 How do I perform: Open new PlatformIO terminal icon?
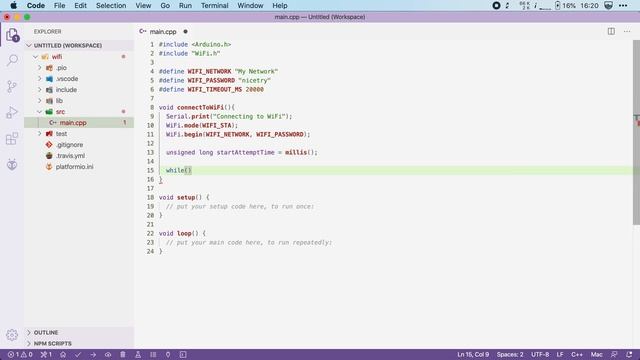tap(183, 355)
